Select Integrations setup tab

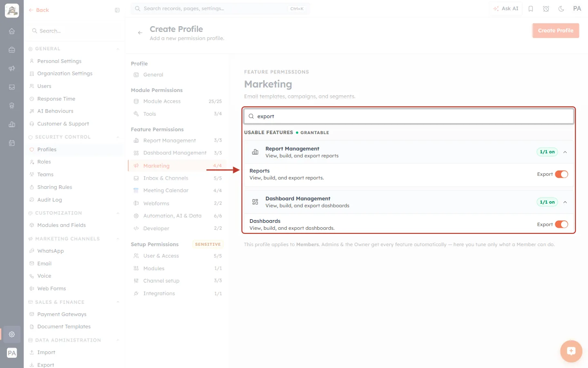[177, 294]
